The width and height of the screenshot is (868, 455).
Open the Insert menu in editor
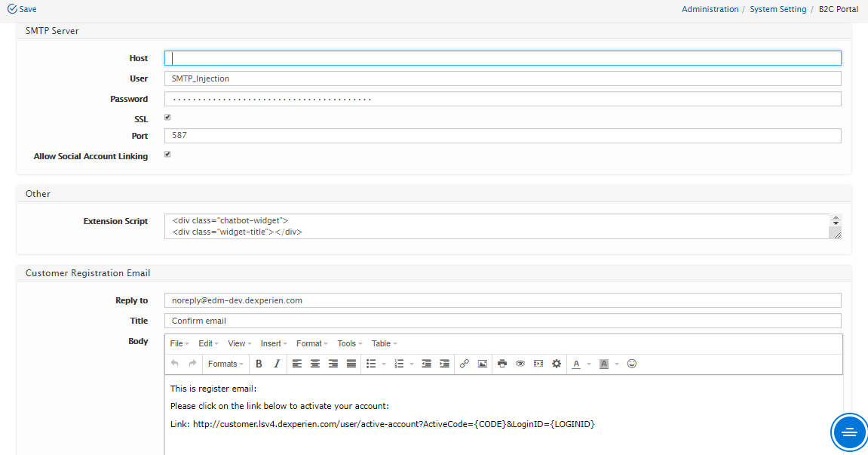274,343
